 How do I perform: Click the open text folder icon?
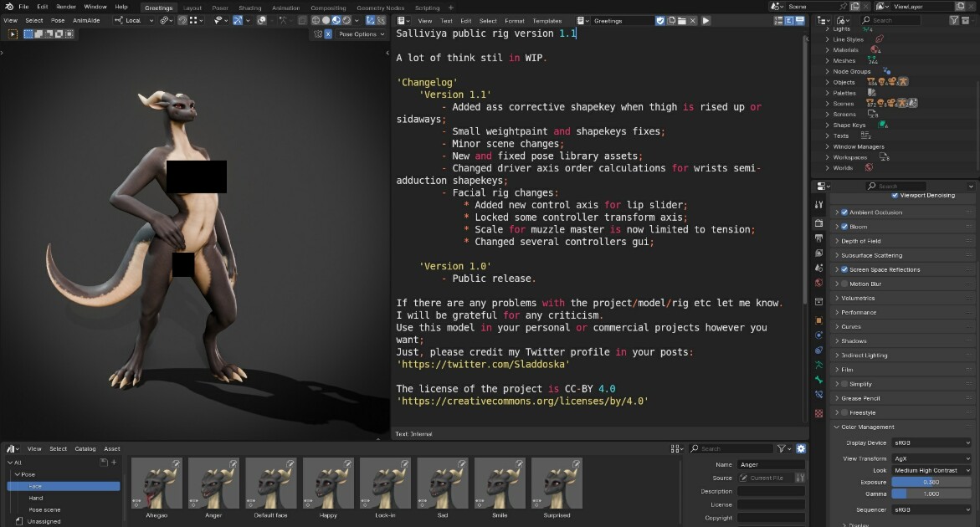(683, 21)
